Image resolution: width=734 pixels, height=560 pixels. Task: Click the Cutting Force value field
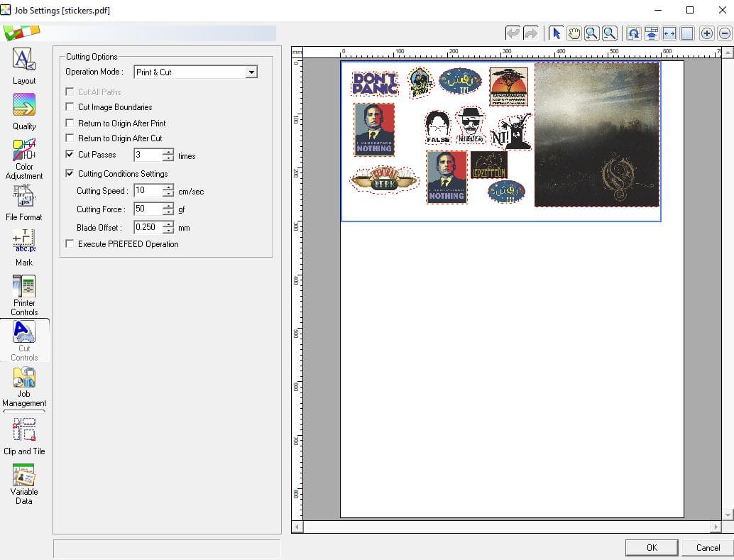[148, 209]
